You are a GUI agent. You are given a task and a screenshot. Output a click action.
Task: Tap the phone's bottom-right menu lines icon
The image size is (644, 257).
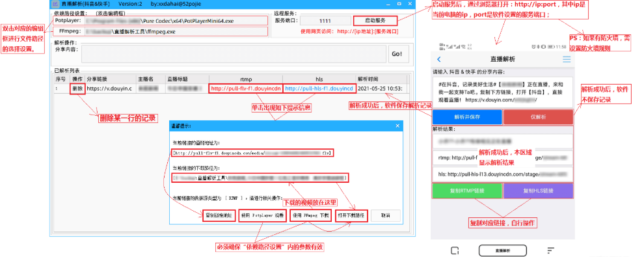click(x=551, y=250)
